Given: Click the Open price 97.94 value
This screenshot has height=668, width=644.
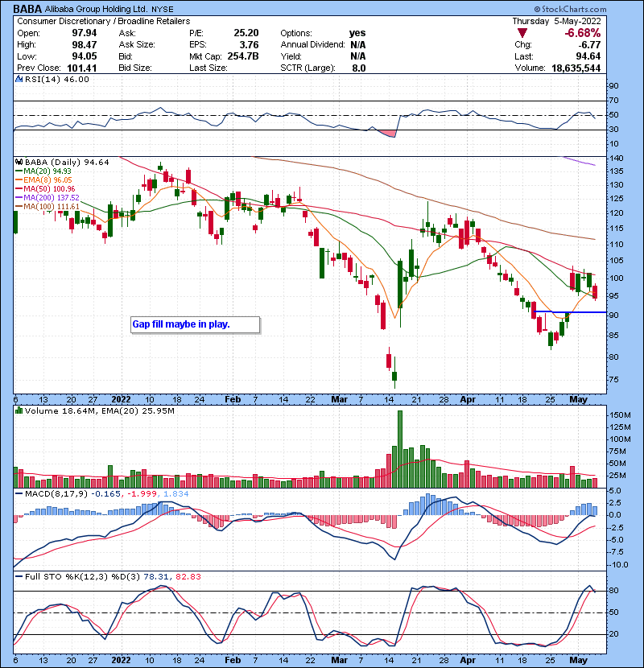Looking at the screenshot, I should pyautogui.click(x=85, y=33).
